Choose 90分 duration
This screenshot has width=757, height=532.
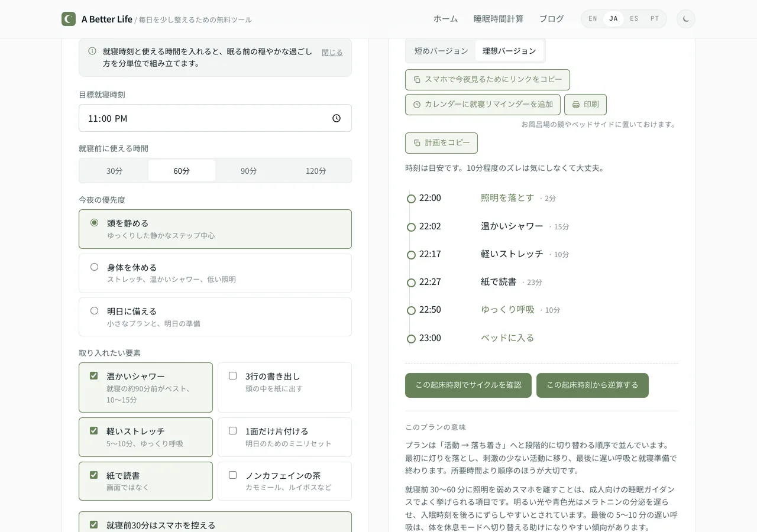point(249,171)
